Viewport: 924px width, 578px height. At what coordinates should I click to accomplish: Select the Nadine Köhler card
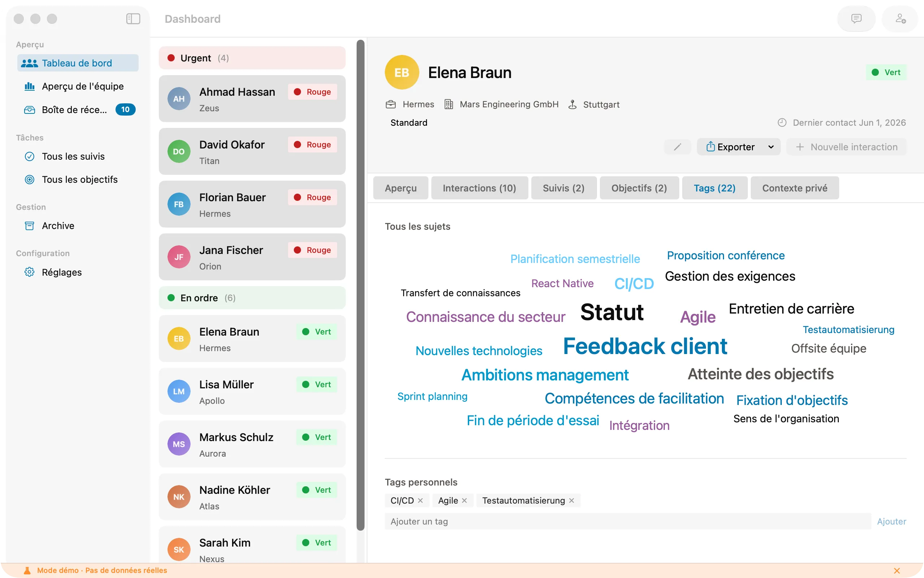[252, 497]
